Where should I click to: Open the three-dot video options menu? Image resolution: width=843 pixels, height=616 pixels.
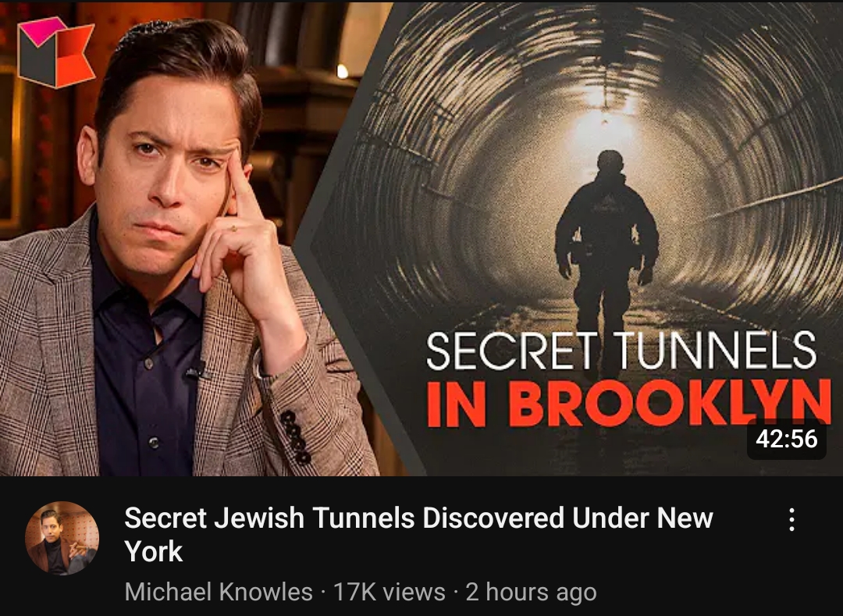[x=791, y=519]
